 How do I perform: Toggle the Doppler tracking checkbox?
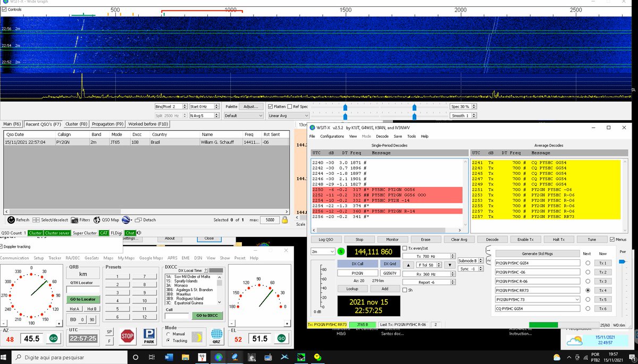1,247
